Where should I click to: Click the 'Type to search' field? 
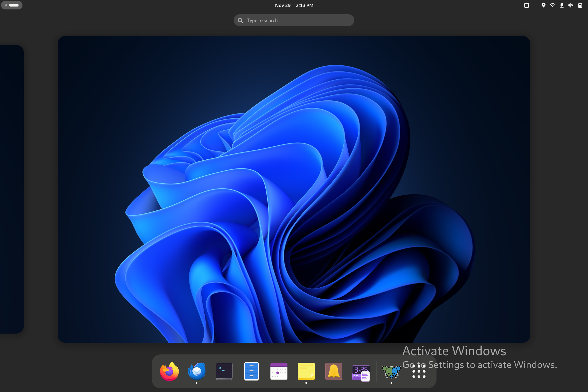(294, 20)
